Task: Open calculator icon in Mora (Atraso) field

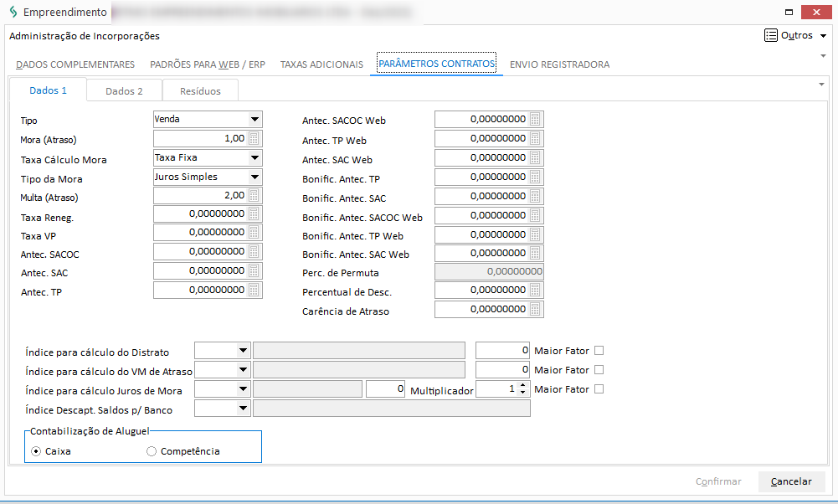Action: click(254, 139)
